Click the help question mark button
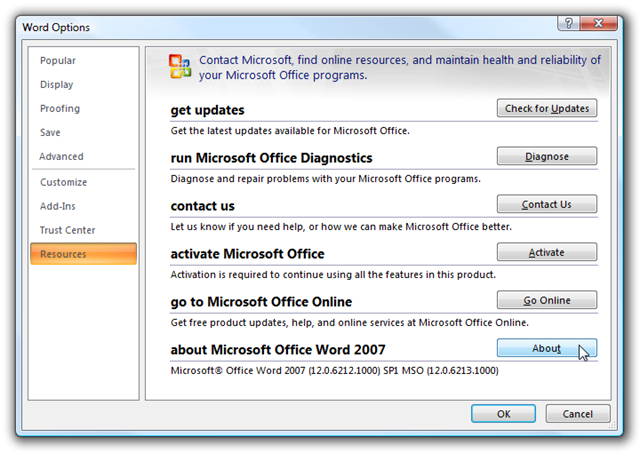Image resolution: width=640 pixels, height=453 pixels. [569, 23]
